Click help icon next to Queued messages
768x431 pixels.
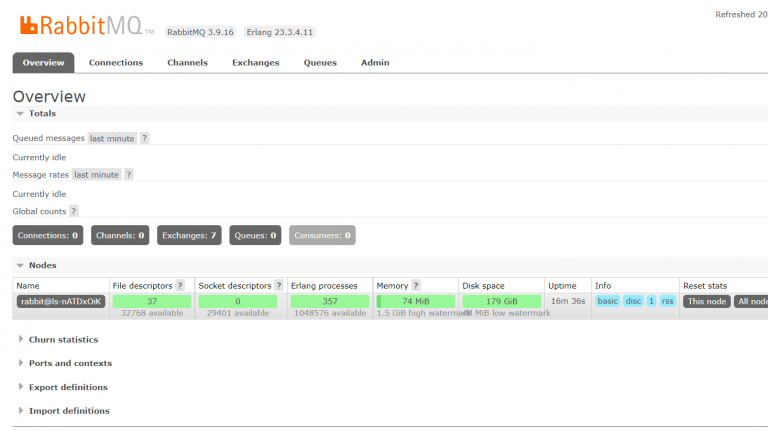pyautogui.click(x=144, y=138)
